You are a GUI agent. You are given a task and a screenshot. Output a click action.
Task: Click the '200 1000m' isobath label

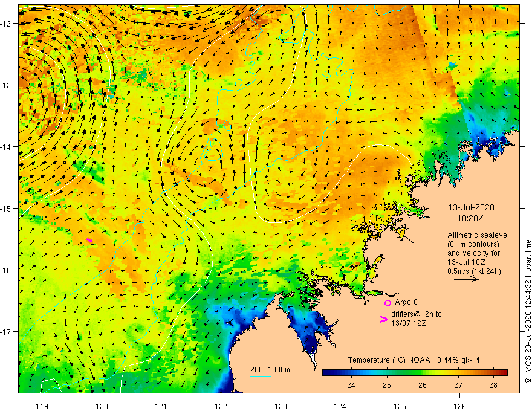coord(270,370)
